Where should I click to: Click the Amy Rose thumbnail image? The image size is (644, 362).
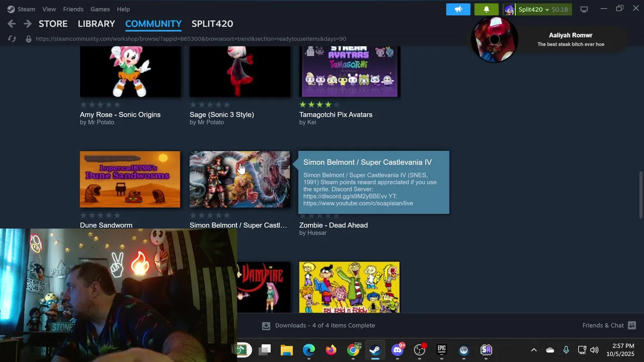click(x=130, y=71)
